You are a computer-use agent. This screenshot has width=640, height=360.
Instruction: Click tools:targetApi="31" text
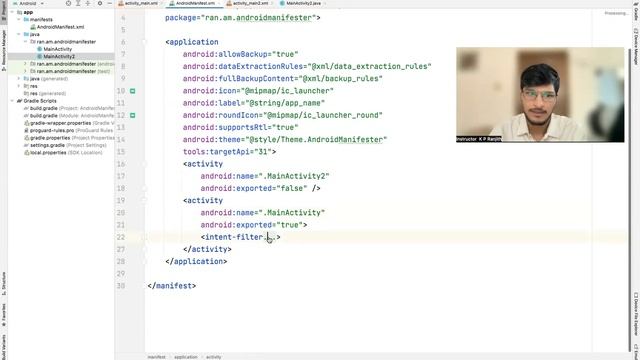227,152
